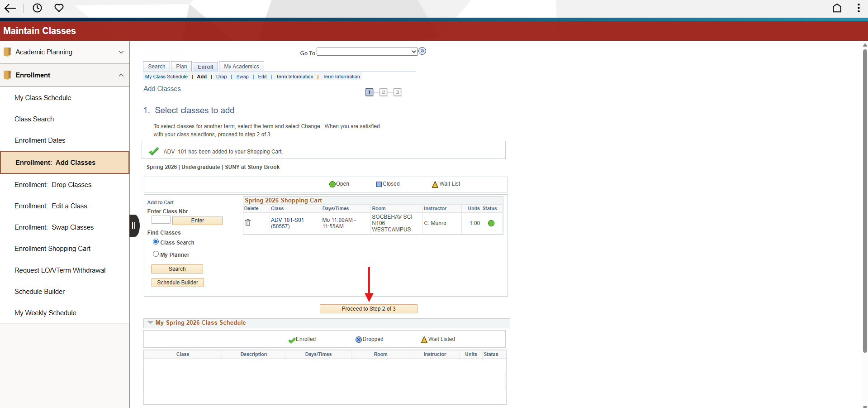Switch to the Search tab
This screenshot has height=408, width=868.
tap(157, 67)
